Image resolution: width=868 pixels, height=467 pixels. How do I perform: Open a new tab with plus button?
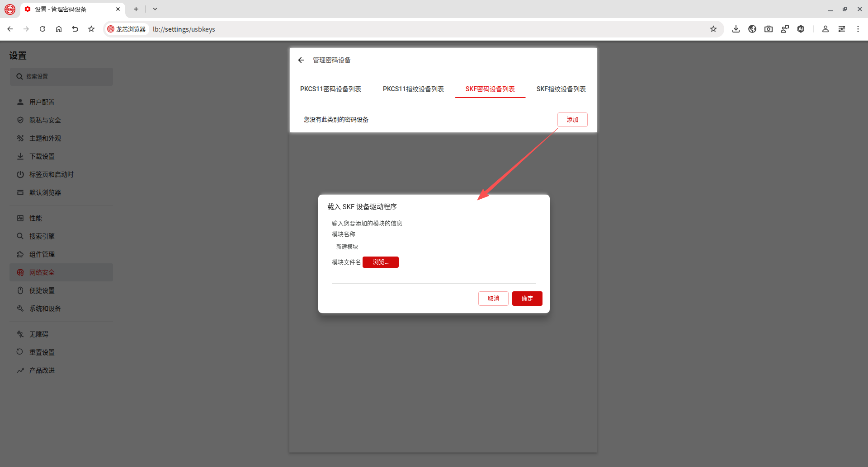pos(136,9)
